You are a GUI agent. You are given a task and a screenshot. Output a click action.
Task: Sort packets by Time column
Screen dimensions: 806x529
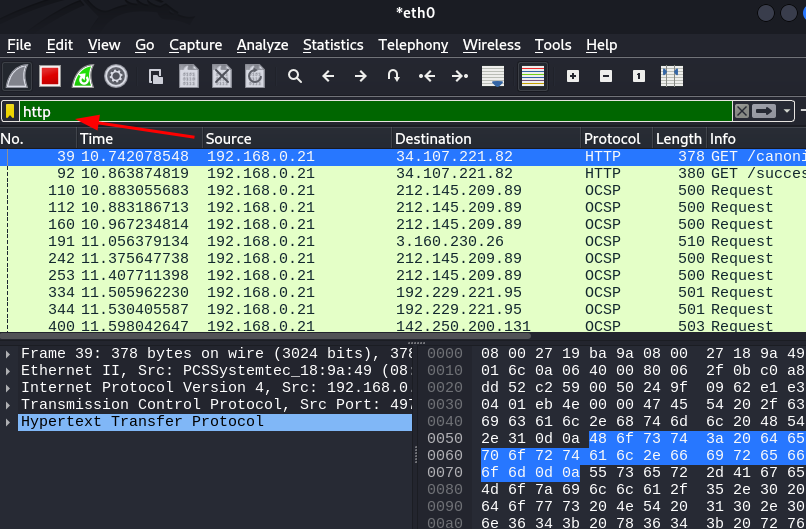tap(139, 139)
